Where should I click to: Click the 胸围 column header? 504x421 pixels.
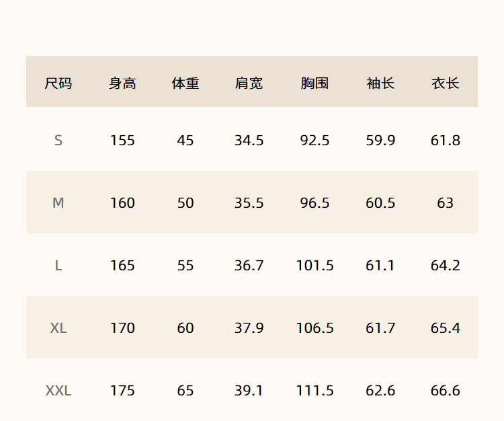[314, 83]
